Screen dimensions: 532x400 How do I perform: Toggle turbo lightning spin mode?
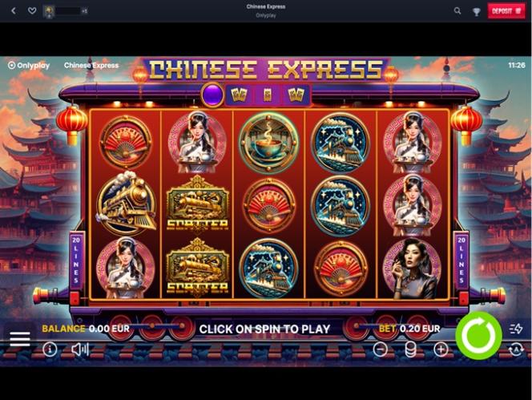tap(516, 329)
